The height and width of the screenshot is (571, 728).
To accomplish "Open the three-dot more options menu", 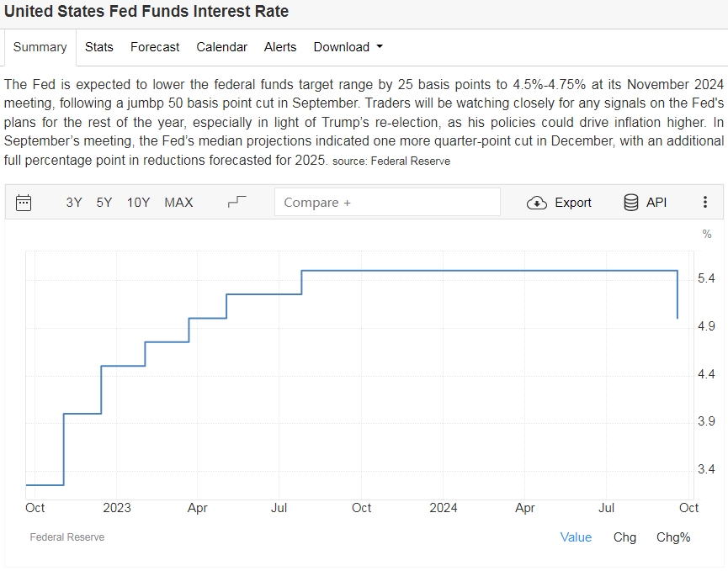I will 705,202.
